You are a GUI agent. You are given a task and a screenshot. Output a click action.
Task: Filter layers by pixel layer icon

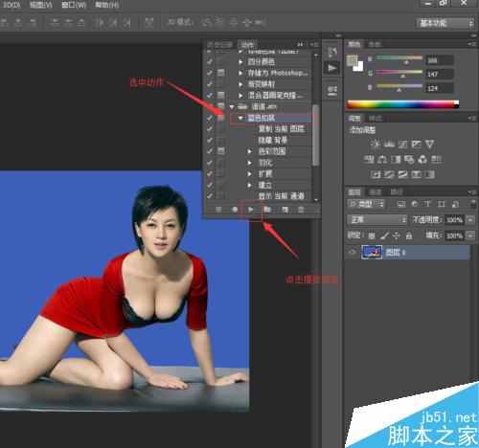[x=401, y=204]
